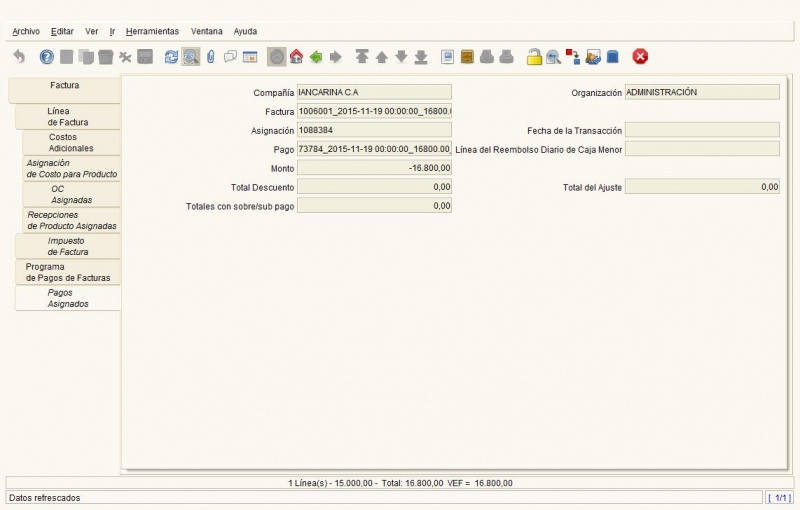Switch to the Línea de Factura tab

click(68, 117)
